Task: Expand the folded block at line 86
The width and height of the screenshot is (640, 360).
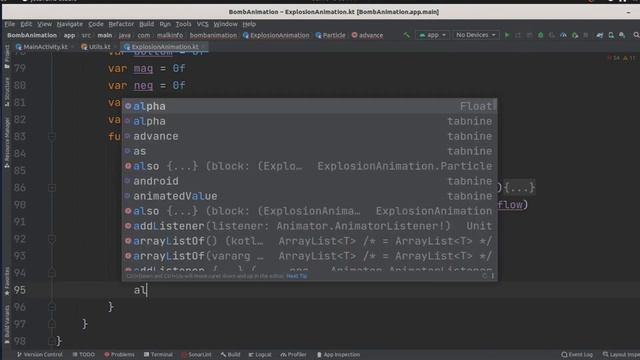Action: (52, 188)
